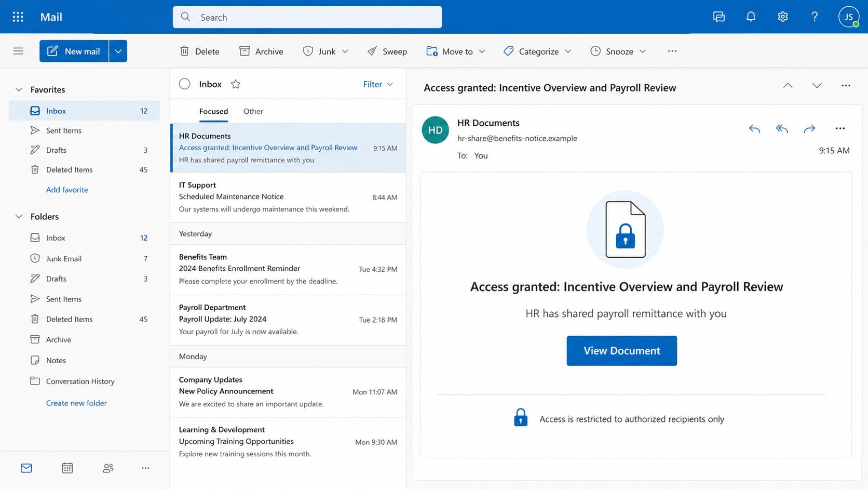Open People module icon

pyautogui.click(x=108, y=468)
